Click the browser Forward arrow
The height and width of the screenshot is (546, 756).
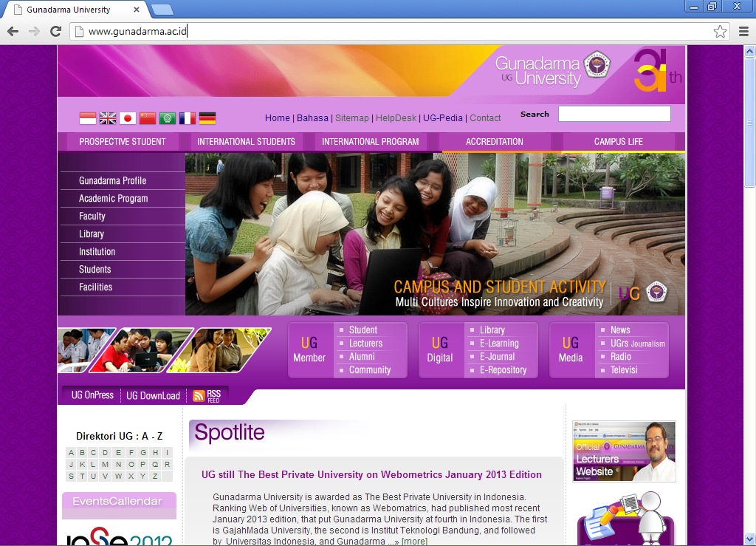click(x=34, y=31)
